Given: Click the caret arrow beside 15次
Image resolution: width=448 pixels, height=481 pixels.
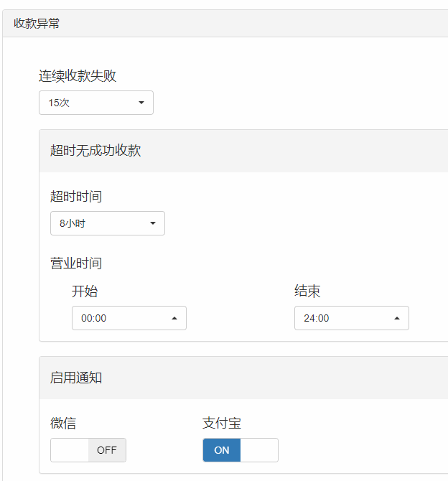Looking at the screenshot, I should [x=141, y=103].
